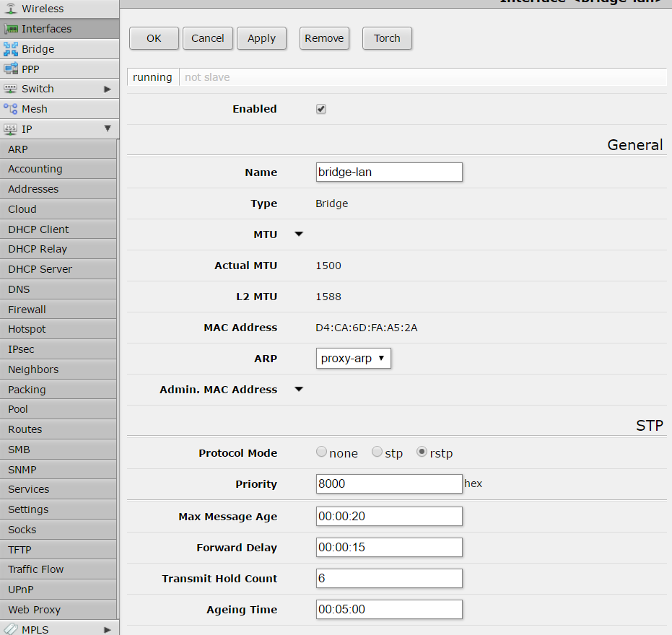Screen dimensions: 672x635
Task: Open Firewall in the IP submenu
Action: pyautogui.click(x=27, y=310)
